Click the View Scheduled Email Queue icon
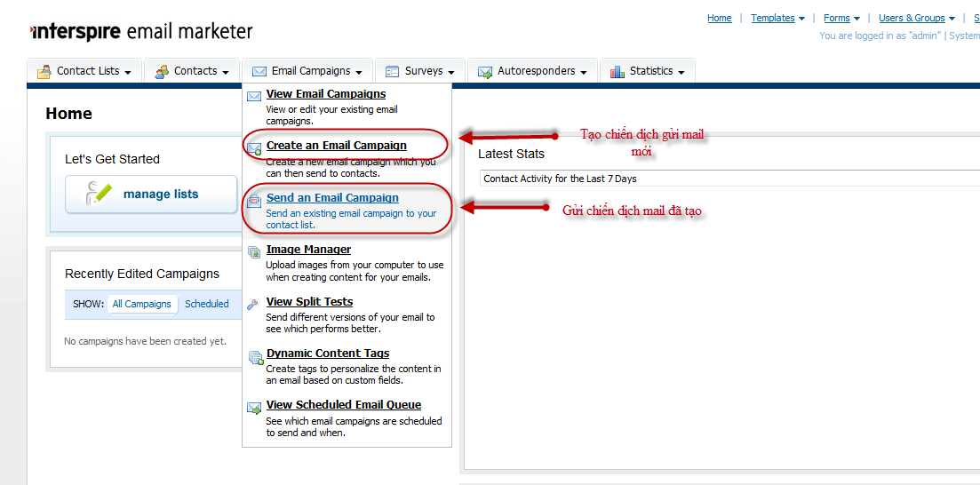Screen dimensions: 980x485 pos(254,408)
